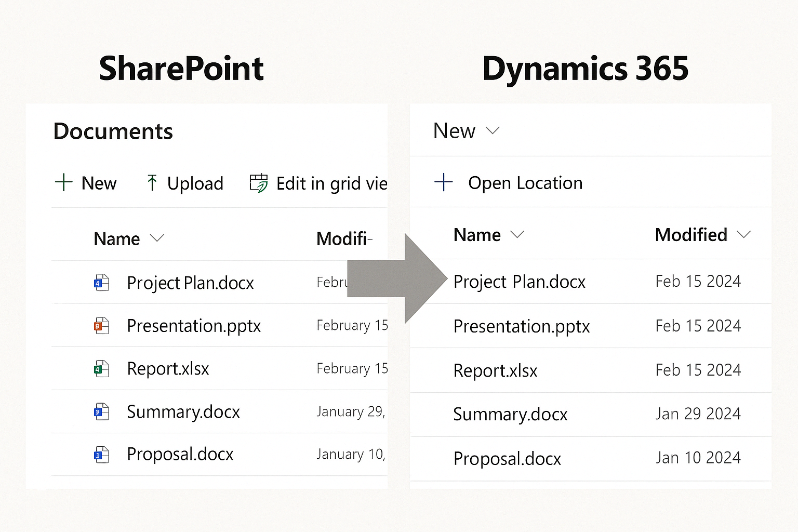Click the Word file icon for Summary.docx
Viewport: 798px width, 532px height.
[101, 411]
